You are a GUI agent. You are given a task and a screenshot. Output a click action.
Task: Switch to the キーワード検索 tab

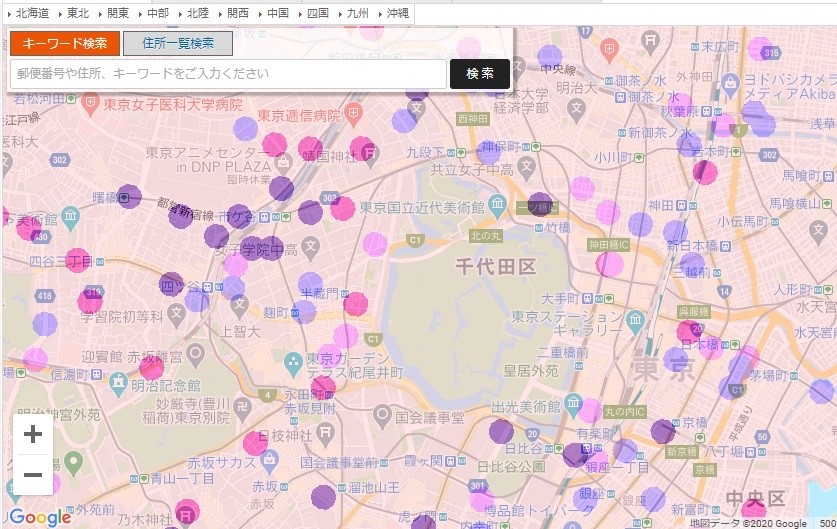[x=65, y=43]
